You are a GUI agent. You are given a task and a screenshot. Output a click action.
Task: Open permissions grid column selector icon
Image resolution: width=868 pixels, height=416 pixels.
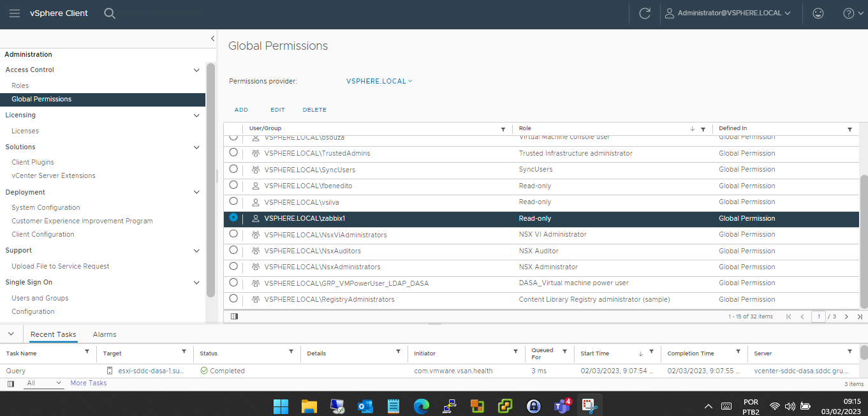coord(234,316)
